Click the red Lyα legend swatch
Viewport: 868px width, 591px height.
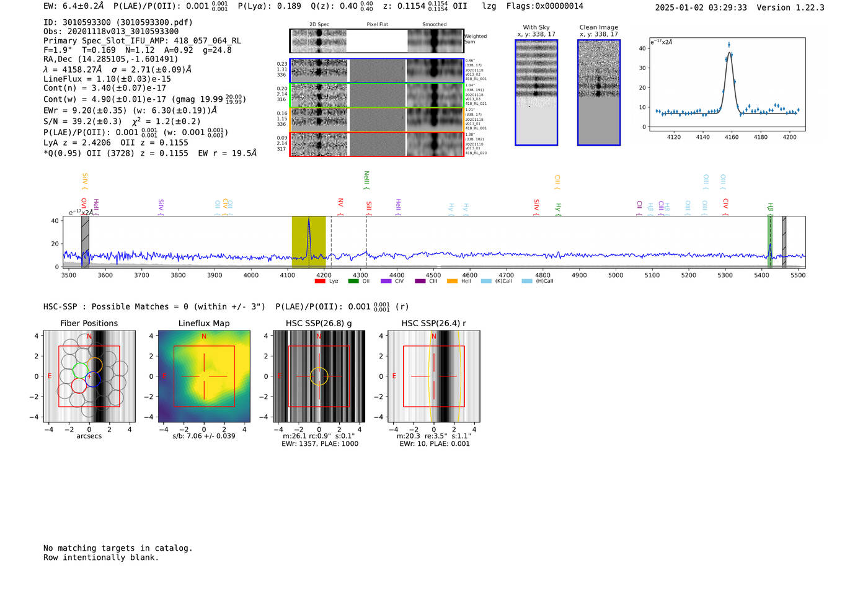point(320,281)
